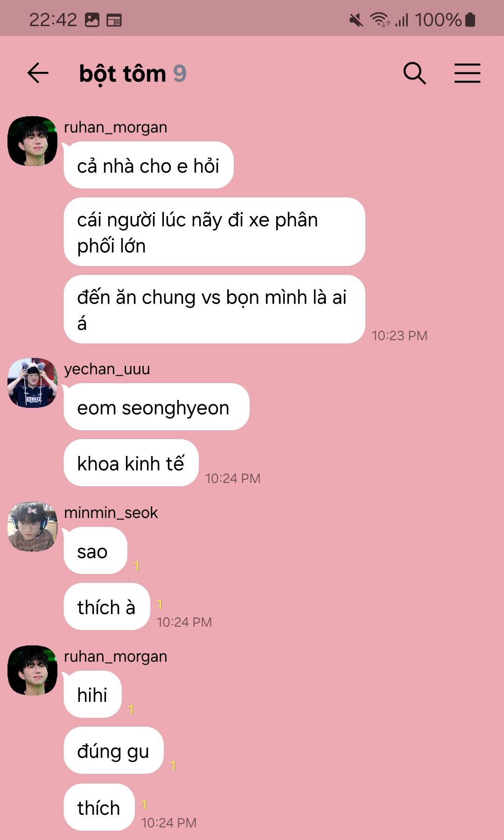The width and height of the screenshot is (504, 840).
Task: Tap the "thích à" message bubble
Action: [x=107, y=607]
